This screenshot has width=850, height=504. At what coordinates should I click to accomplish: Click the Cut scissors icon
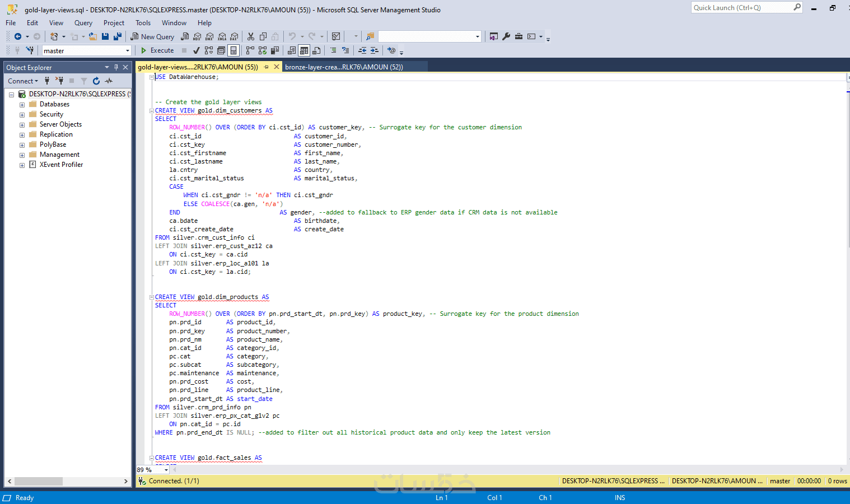click(x=251, y=36)
